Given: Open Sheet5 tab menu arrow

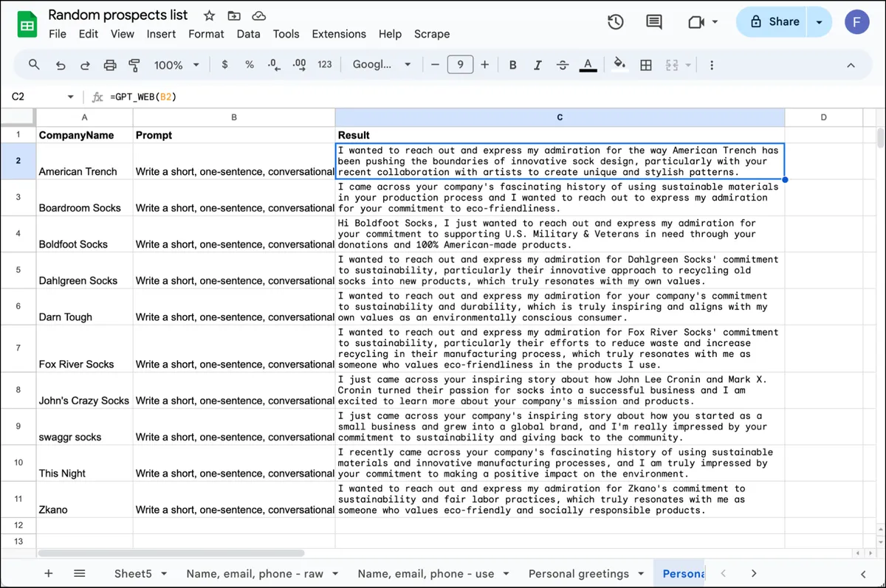Looking at the screenshot, I should 163,573.
